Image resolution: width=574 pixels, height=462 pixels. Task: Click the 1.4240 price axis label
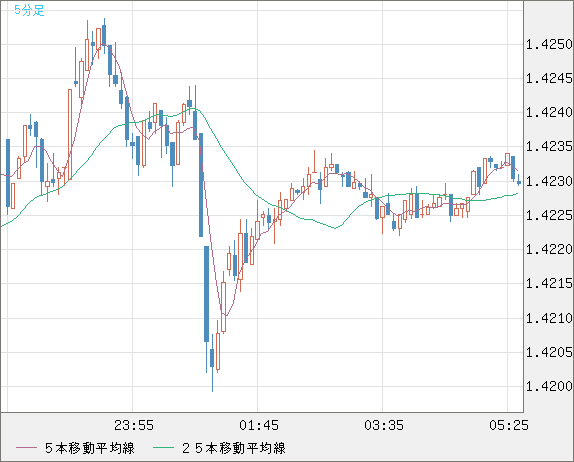[549, 112]
